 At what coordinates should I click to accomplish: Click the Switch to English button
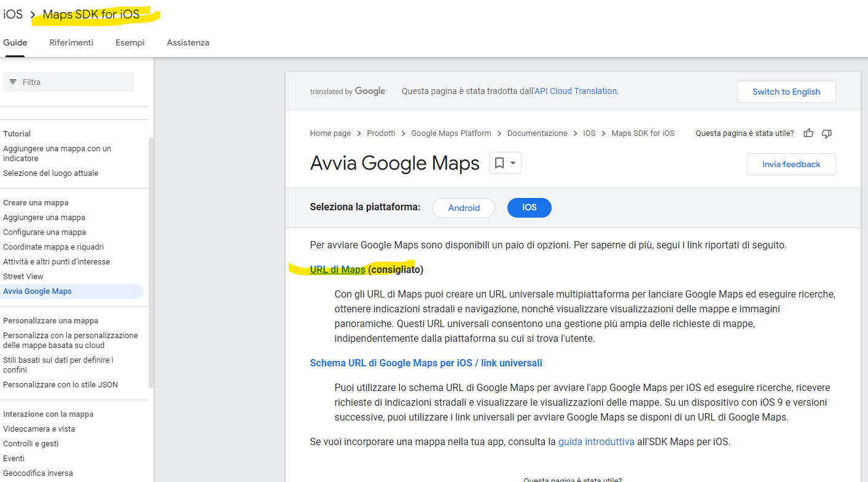(786, 92)
